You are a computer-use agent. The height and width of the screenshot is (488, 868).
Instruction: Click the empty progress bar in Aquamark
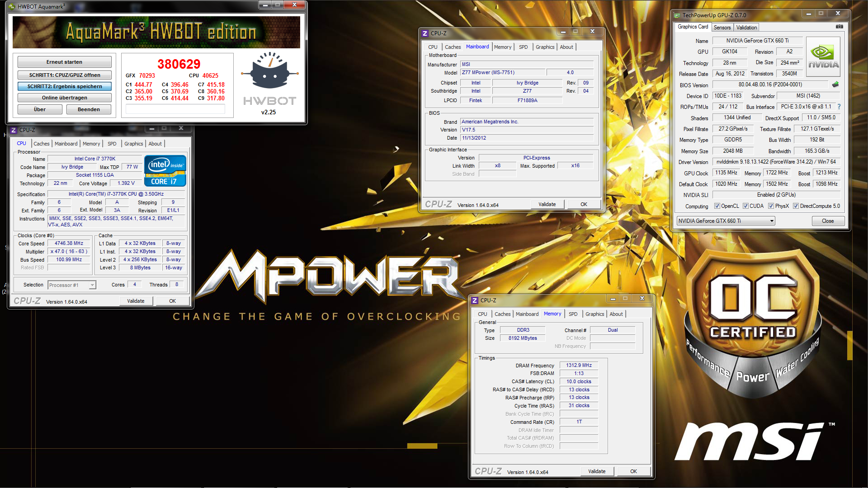(175, 109)
